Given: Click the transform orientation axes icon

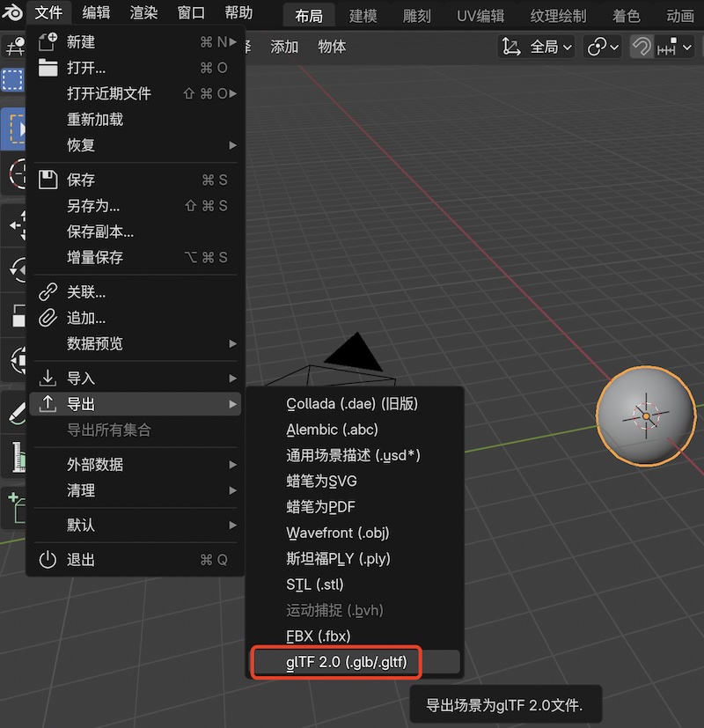Looking at the screenshot, I should tap(511, 47).
